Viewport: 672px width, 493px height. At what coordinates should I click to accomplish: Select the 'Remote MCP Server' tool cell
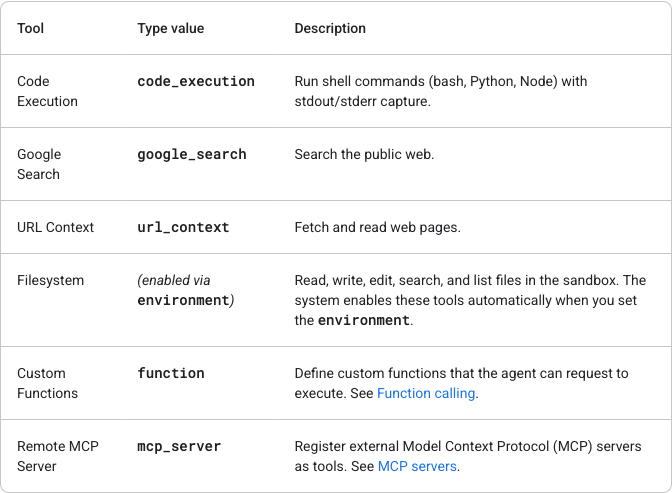58,456
